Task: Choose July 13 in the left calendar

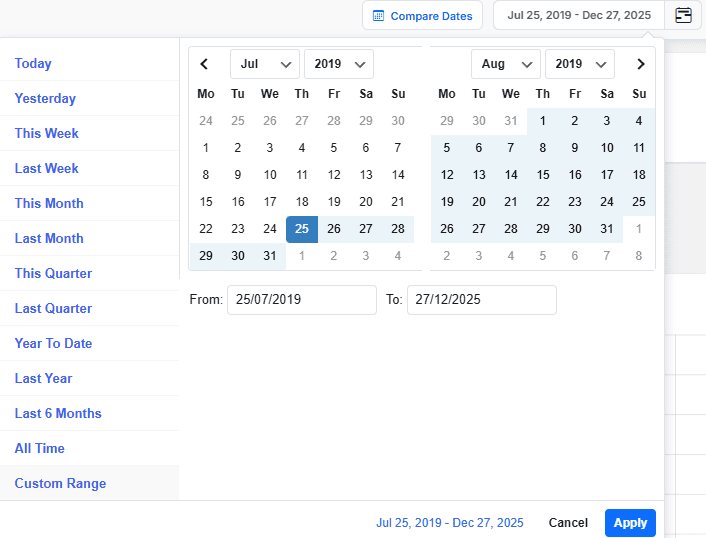Action: tap(366, 175)
